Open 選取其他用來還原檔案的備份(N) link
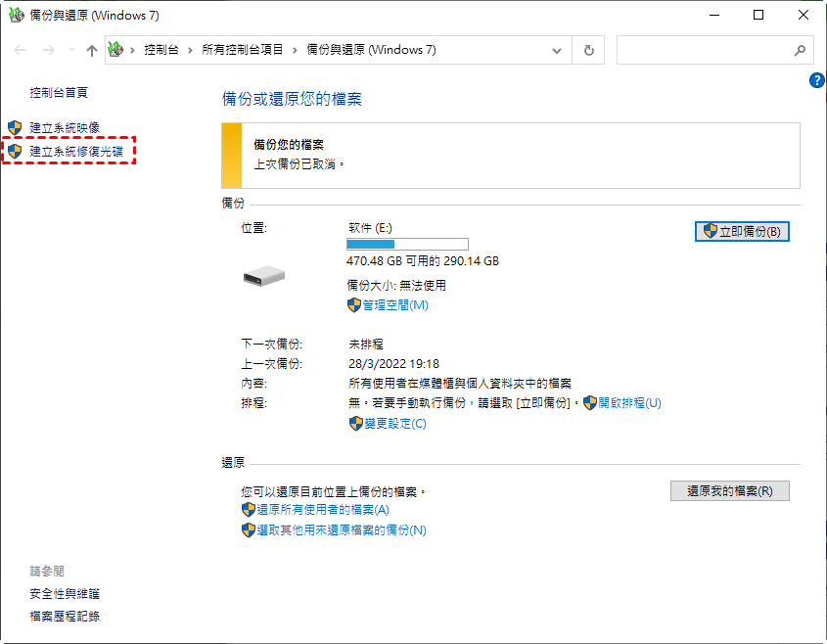 pos(342,530)
